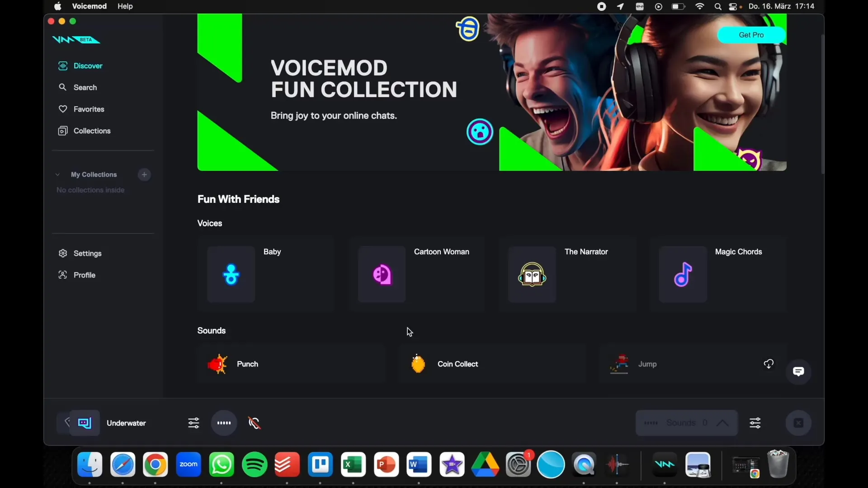Screen dimensions: 868x488
Task: Click the Jump sound effect icon
Action: coord(620,363)
